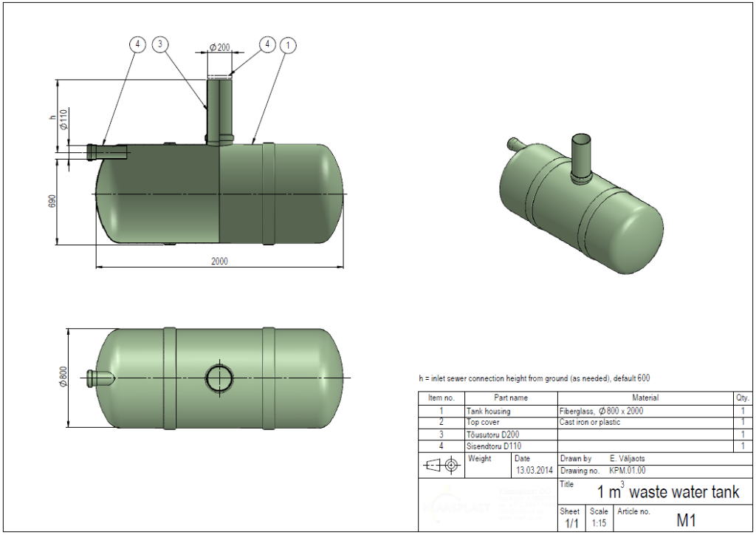The height and width of the screenshot is (535, 756).
Task: Click the drawing number KPM.01.00
Action: (x=628, y=470)
